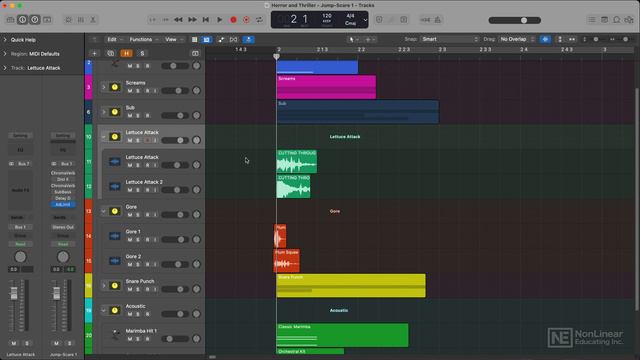
Task: Toggle the Capture Recording button
Action: coord(247,20)
